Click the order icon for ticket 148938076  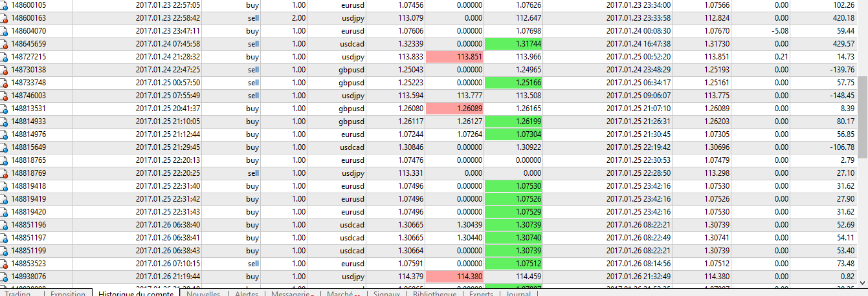(5, 277)
